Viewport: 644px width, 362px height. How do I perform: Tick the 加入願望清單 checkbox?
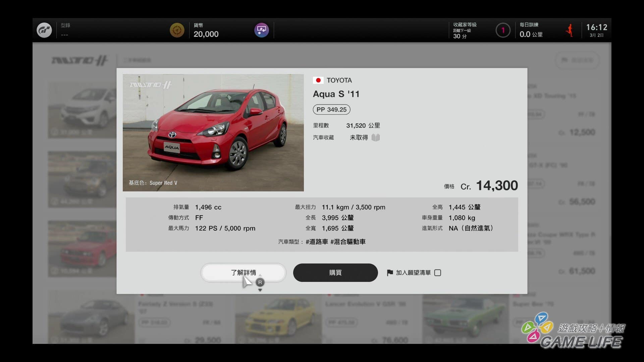tap(437, 273)
